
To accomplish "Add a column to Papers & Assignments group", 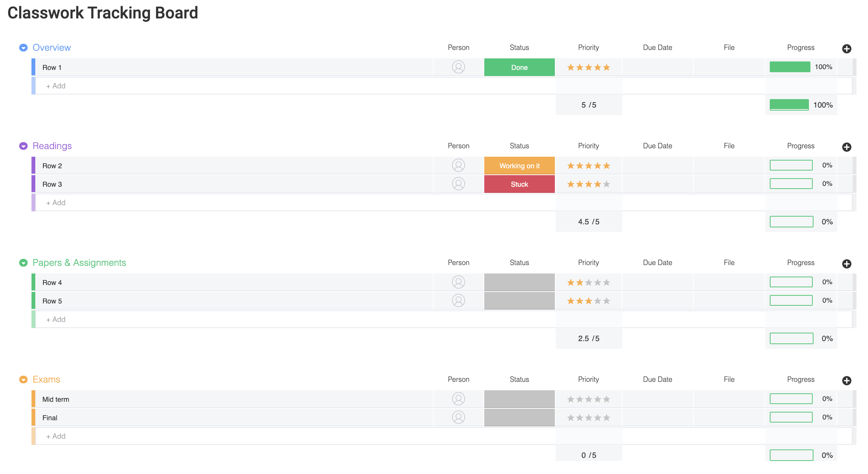I will (847, 264).
